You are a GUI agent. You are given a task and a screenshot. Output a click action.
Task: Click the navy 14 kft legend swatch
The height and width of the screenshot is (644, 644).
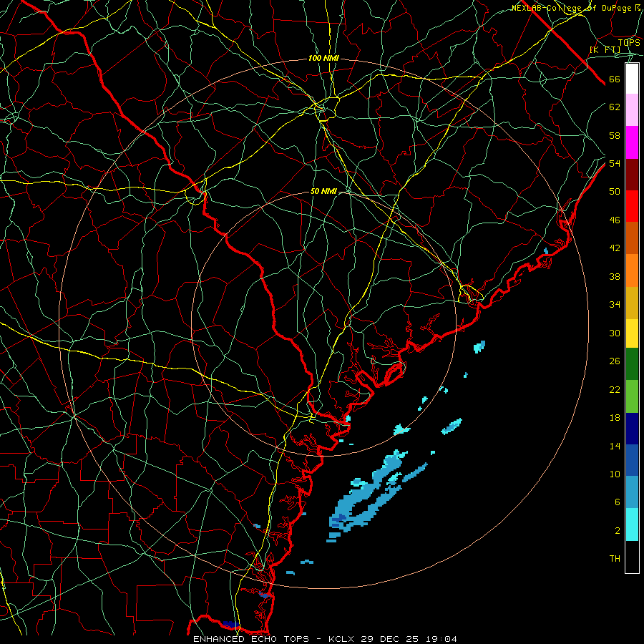click(632, 429)
